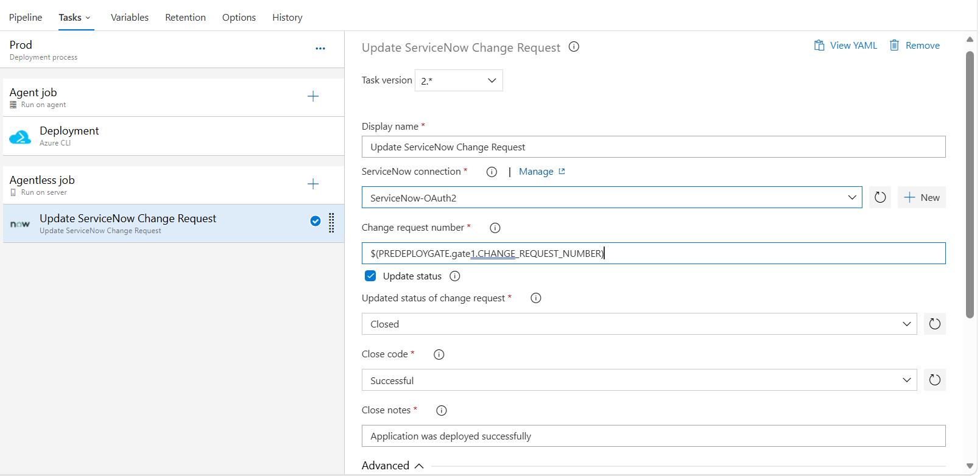Open the ServiceNow connection dropdown
This screenshot has width=980, height=476.
pos(612,197)
